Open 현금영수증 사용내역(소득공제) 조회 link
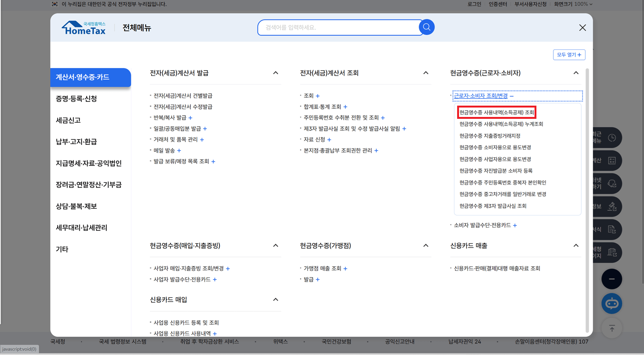The image size is (644, 355). tap(497, 112)
